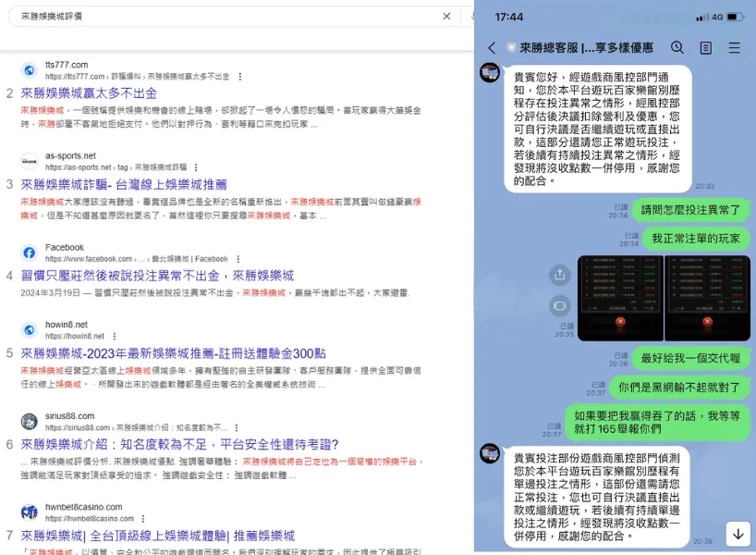Open result 來勝娛樂城-2023年最新娛樂城推薦
Image resolution: width=756 pixels, height=555 pixels.
click(x=173, y=353)
